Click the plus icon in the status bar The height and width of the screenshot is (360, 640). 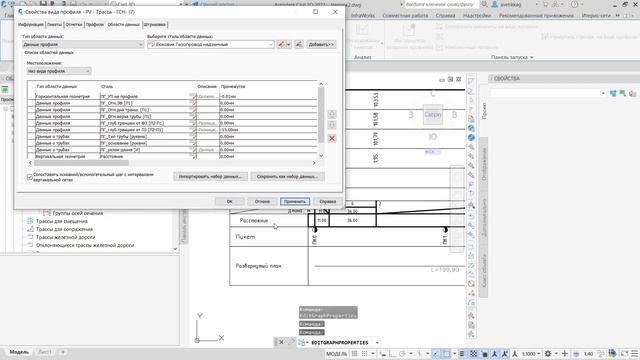point(565,353)
